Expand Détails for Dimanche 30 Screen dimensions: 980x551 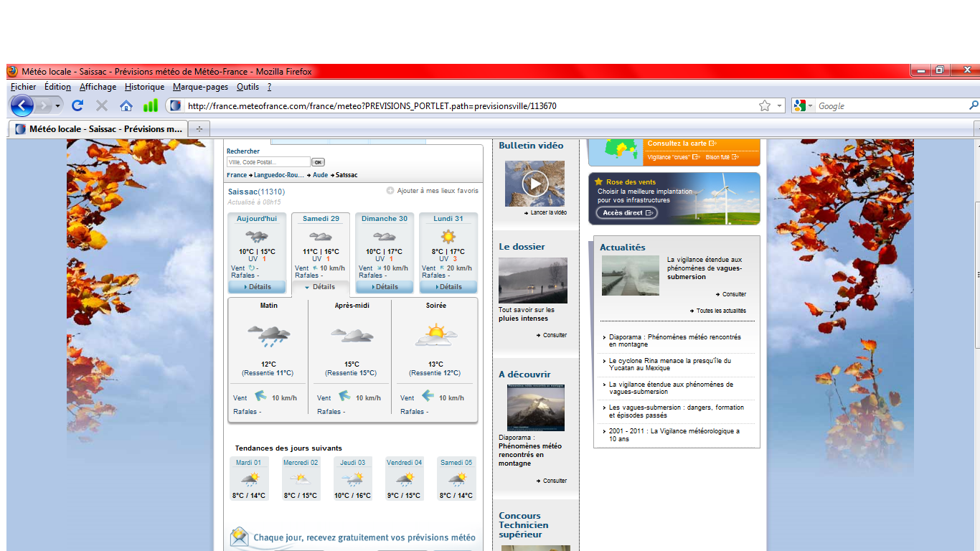pyautogui.click(x=384, y=287)
